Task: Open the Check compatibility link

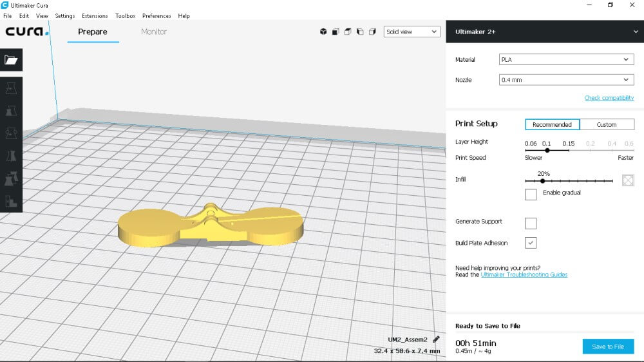Action: tap(609, 98)
